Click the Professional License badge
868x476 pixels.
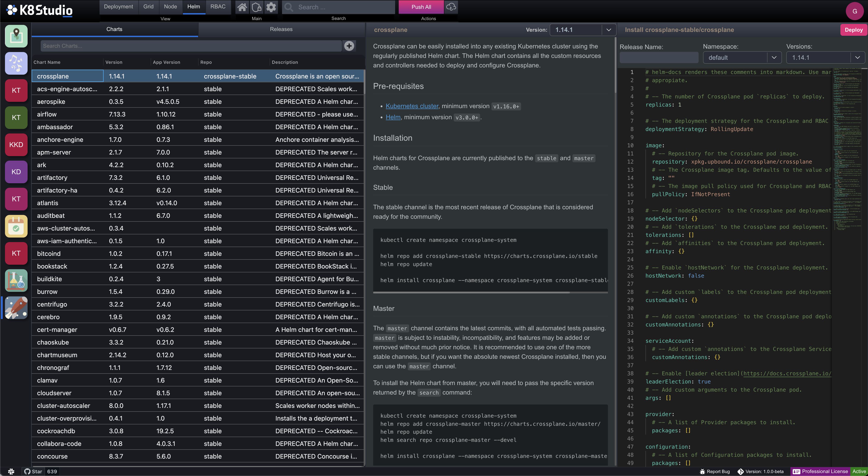coord(820,471)
